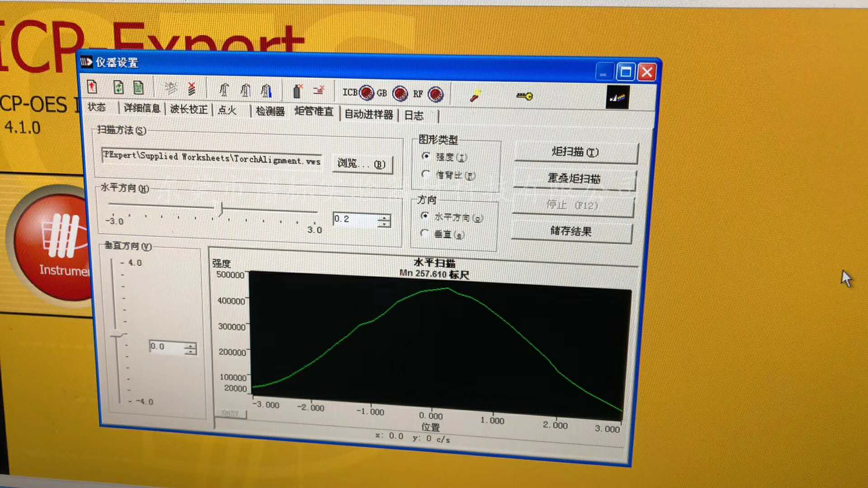The image size is (868, 488).
Task: Switch to the 波长校正 tab
Action: 188,109
